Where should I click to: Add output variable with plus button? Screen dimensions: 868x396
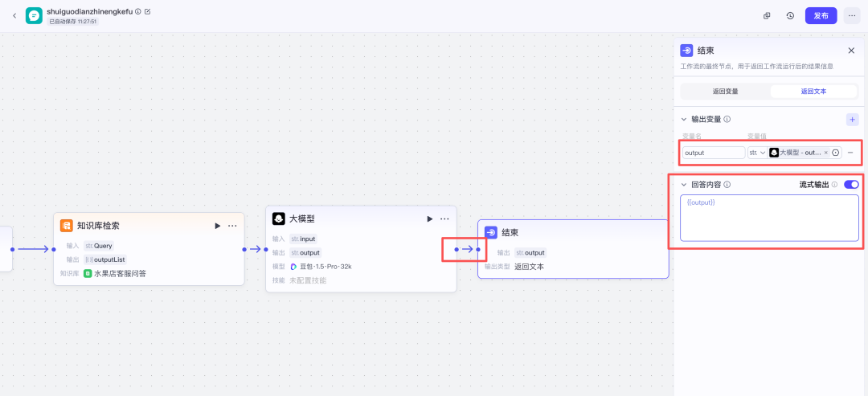tap(852, 120)
